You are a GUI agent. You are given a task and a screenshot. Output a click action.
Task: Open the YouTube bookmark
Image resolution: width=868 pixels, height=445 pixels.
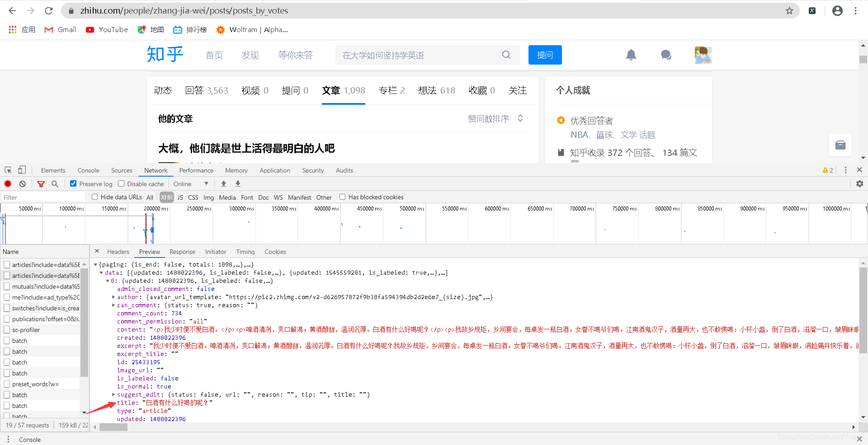(x=107, y=29)
